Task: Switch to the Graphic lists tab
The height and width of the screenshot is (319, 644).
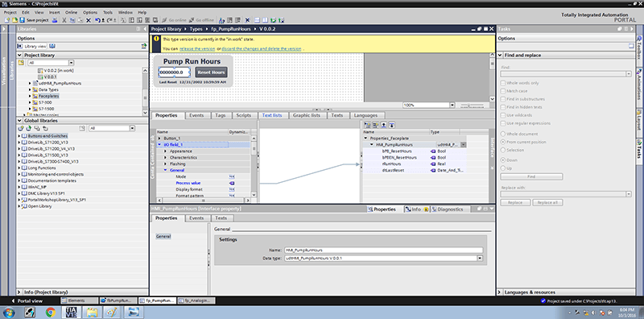Action: tap(307, 115)
